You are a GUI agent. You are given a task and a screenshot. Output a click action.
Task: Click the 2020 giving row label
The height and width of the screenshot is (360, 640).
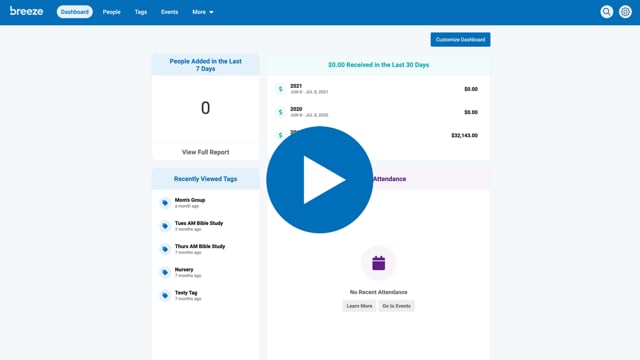pos(296,109)
